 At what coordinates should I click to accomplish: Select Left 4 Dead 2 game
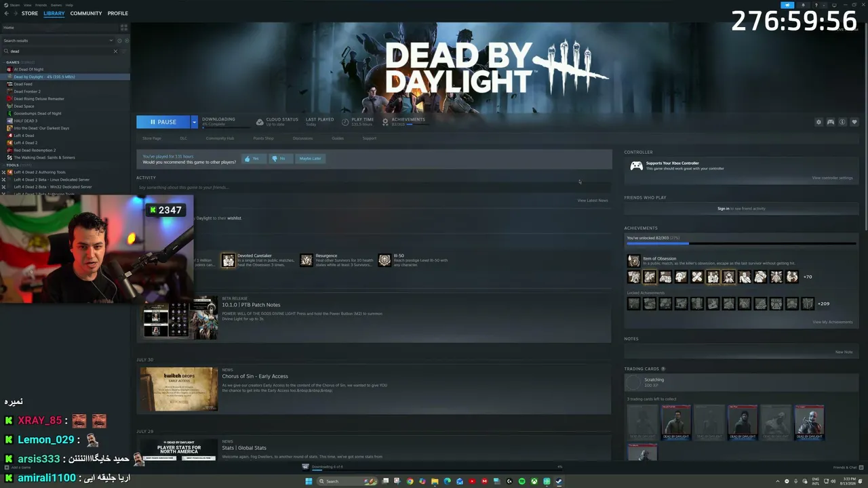tap(25, 143)
